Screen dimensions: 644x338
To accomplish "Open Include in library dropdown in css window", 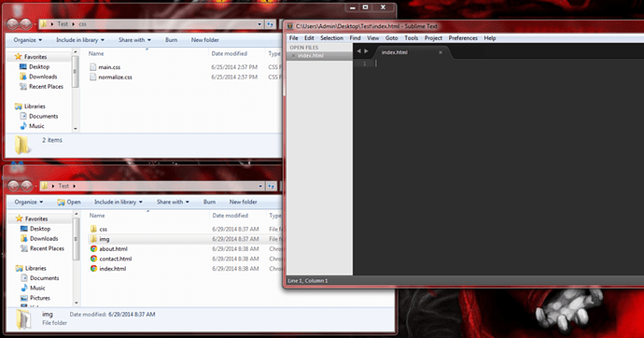I will click(80, 40).
